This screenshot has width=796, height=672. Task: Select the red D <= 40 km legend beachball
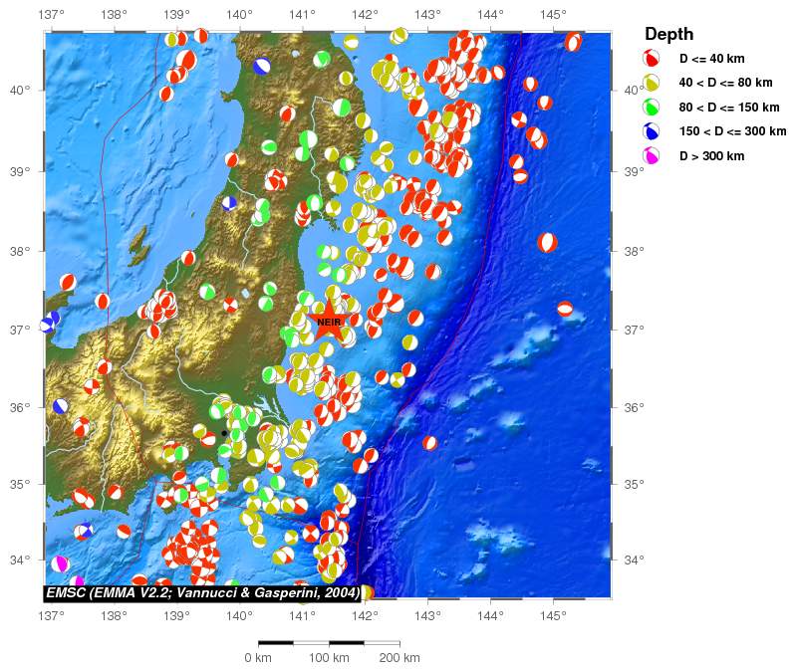[x=652, y=60]
